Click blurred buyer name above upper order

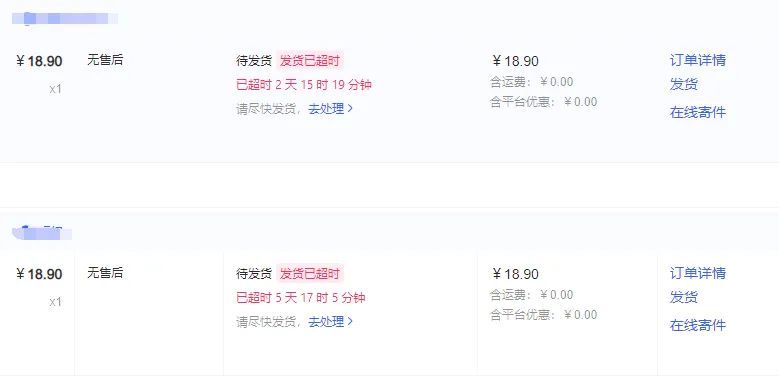pos(65,19)
